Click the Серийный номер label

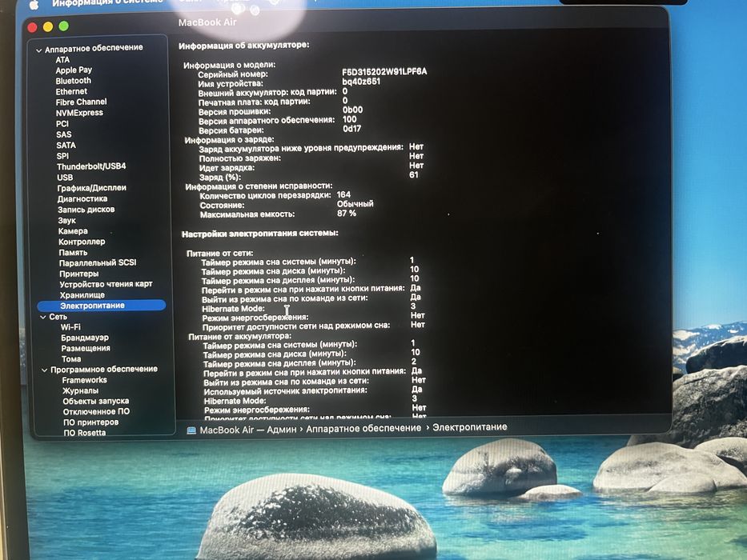pyautogui.click(x=233, y=74)
